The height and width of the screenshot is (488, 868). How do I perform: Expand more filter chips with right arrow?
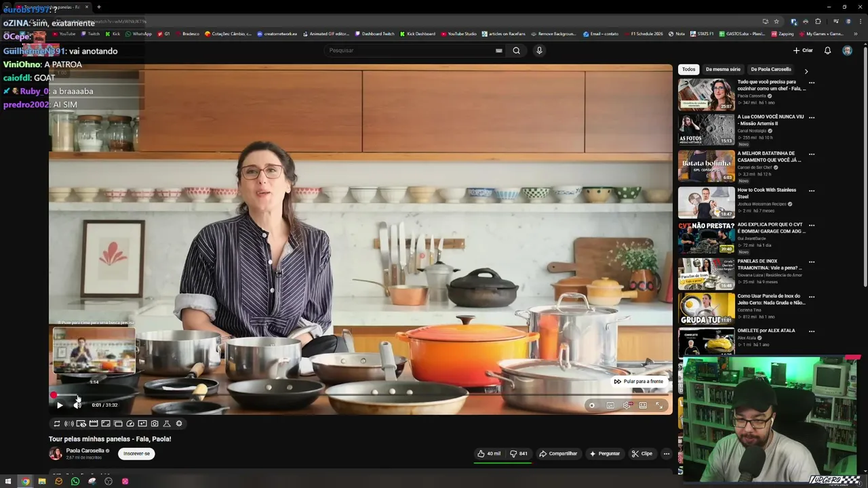pyautogui.click(x=806, y=70)
